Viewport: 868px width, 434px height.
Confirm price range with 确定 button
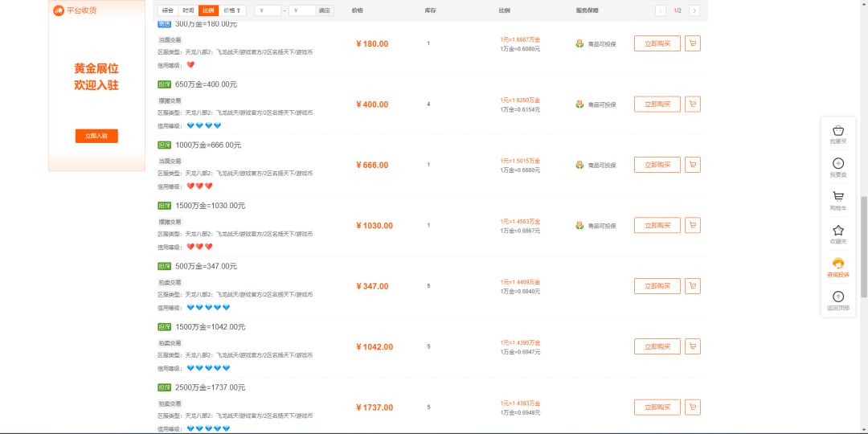325,10
